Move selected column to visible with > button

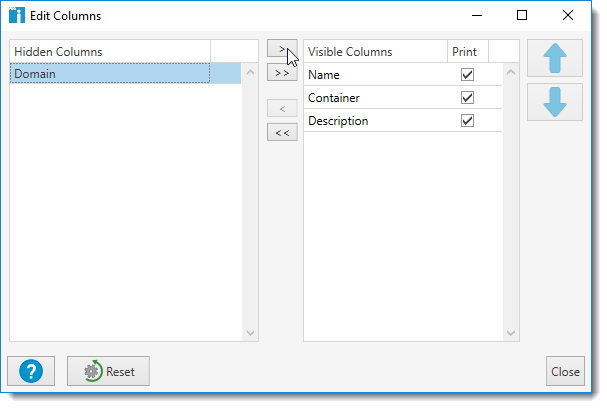(282, 49)
